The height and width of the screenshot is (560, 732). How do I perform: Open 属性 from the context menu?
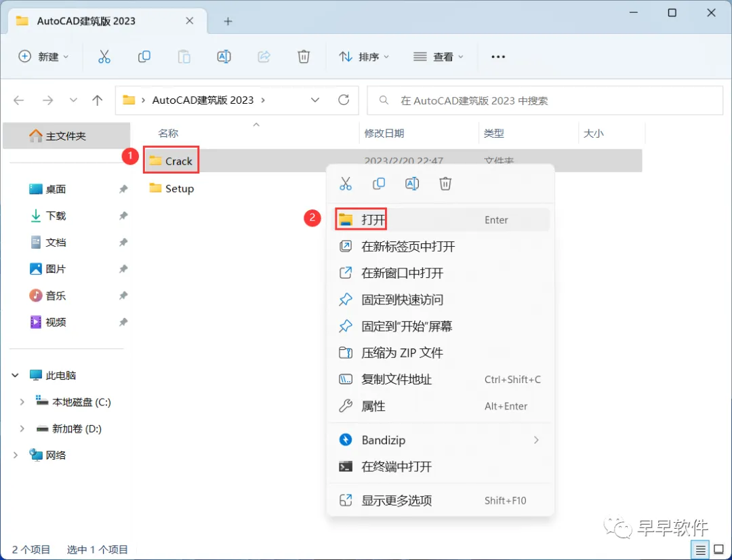point(441,406)
